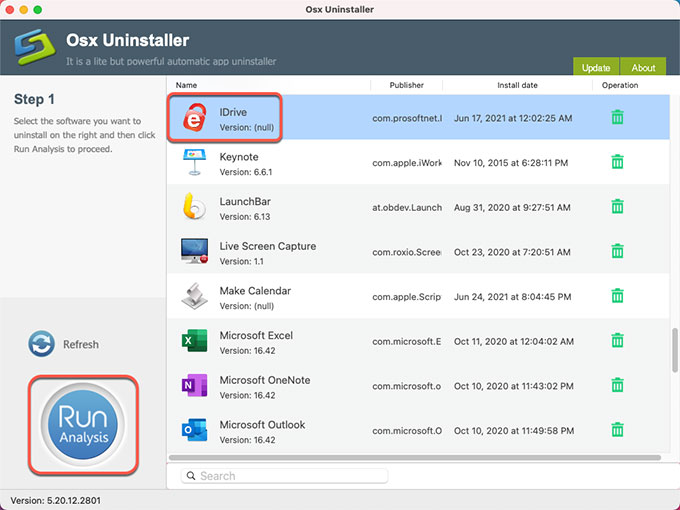Select the Microsoft Outlook name text
The width and height of the screenshot is (680, 510).
click(262, 425)
